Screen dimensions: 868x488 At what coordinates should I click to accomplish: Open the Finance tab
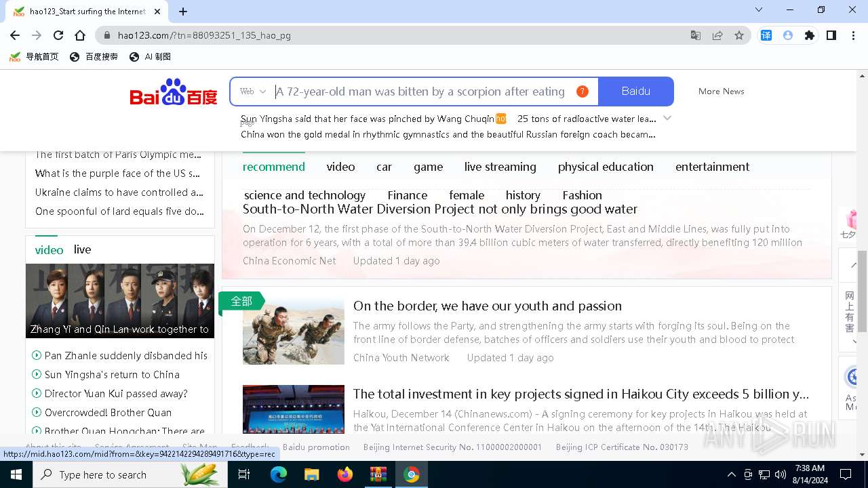(408, 195)
